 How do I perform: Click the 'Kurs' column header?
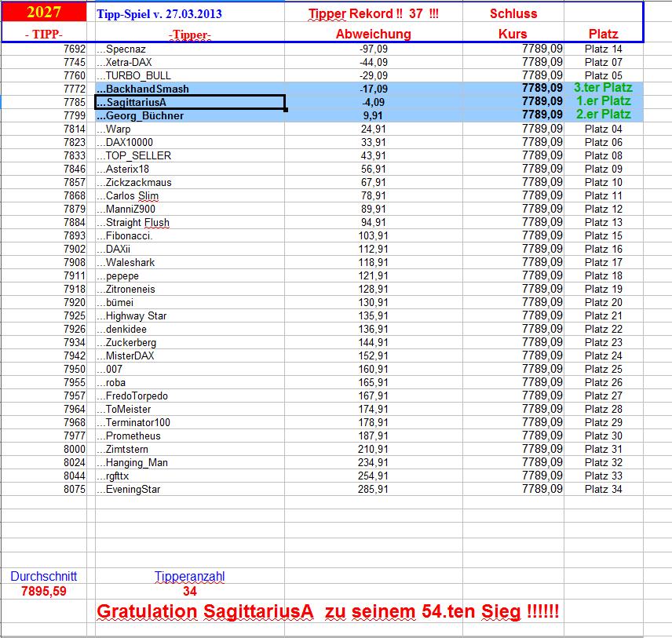(513, 34)
